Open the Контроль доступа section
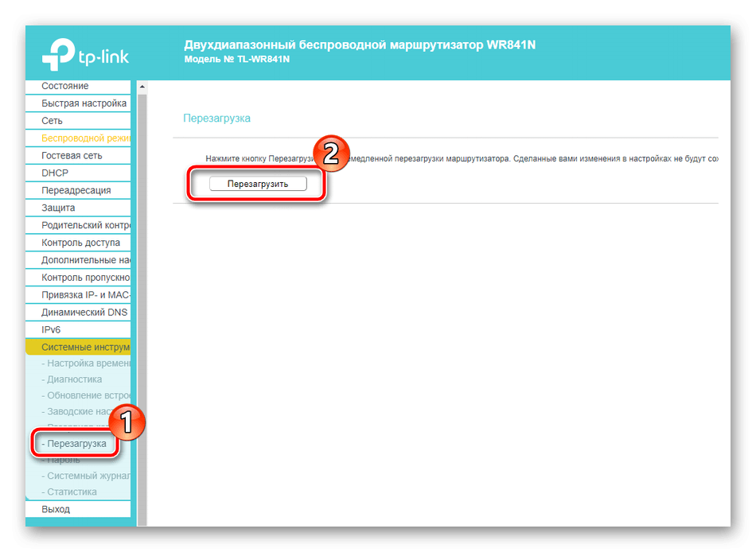The image size is (756, 552). pos(80,243)
